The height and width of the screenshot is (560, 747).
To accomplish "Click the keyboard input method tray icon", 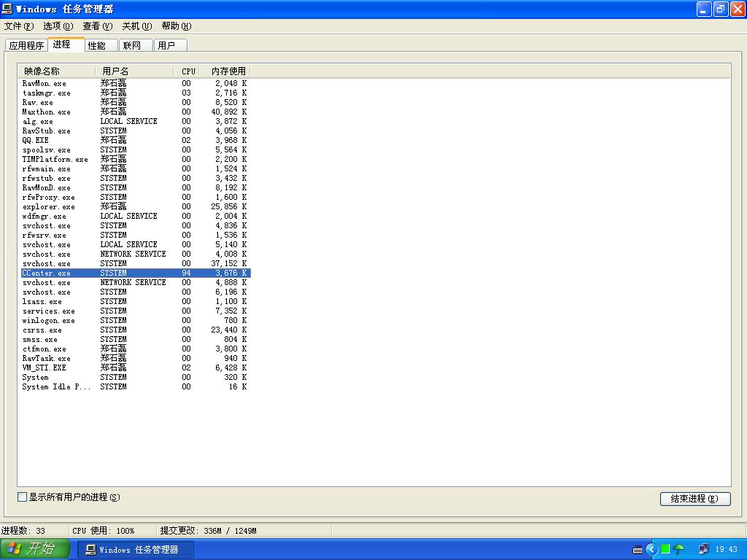I will point(638,550).
